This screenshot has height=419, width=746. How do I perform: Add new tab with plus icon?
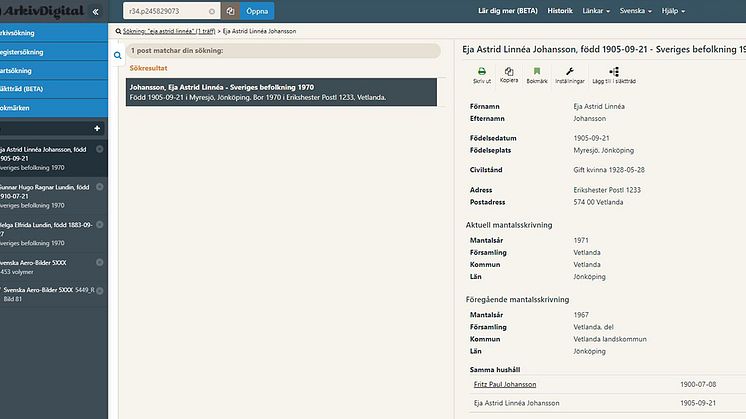pos(97,128)
